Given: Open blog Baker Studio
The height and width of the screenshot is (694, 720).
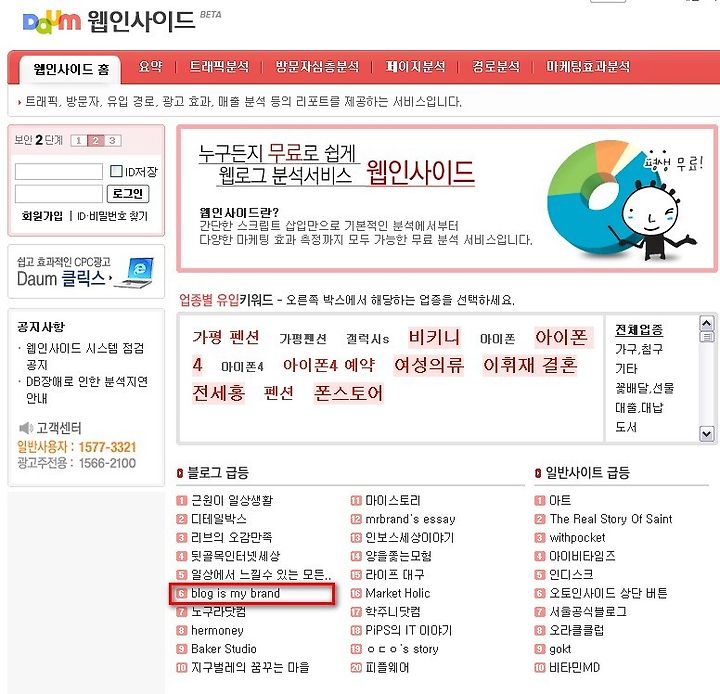Looking at the screenshot, I should (x=224, y=649).
